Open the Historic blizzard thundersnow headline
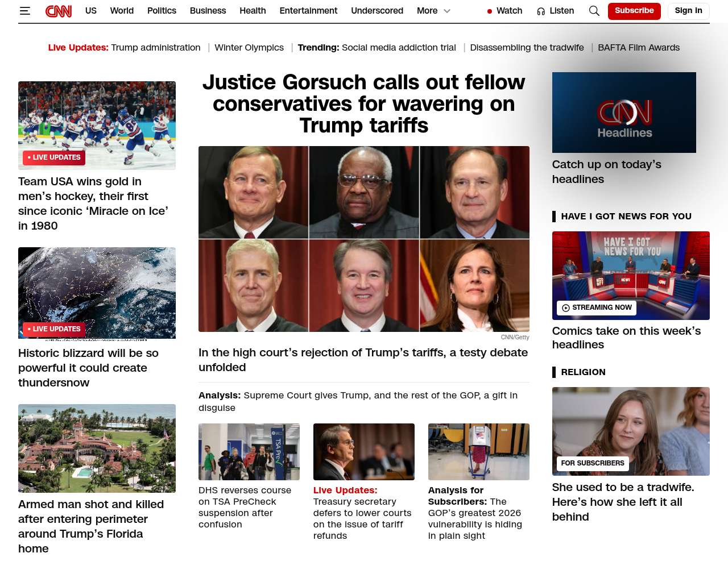This screenshot has height=582, width=728. tap(88, 368)
